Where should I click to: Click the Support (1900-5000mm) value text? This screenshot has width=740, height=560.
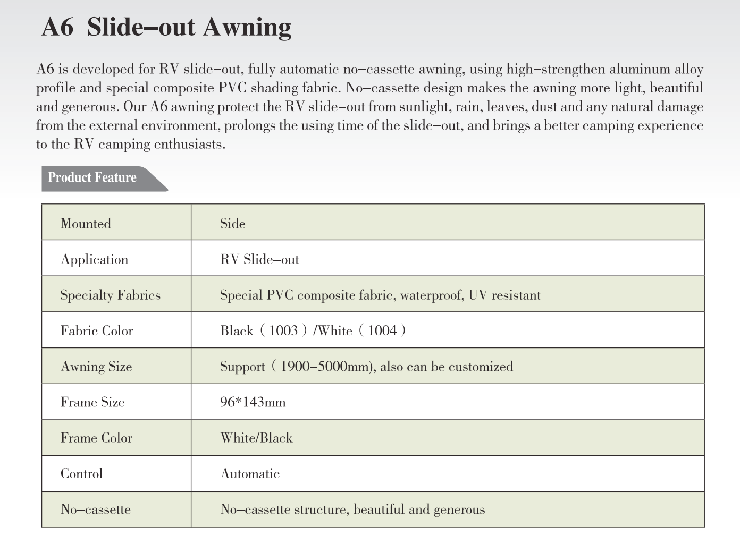pos(366,366)
